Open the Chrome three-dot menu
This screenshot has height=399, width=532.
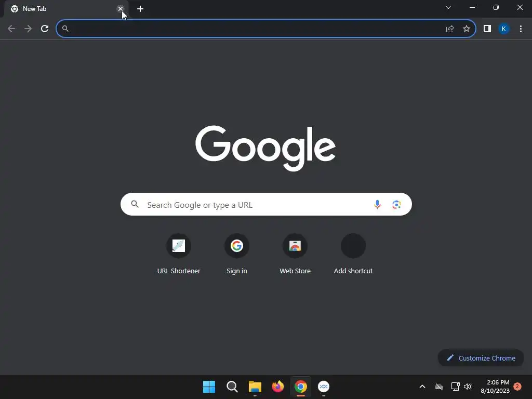click(521, 29)
